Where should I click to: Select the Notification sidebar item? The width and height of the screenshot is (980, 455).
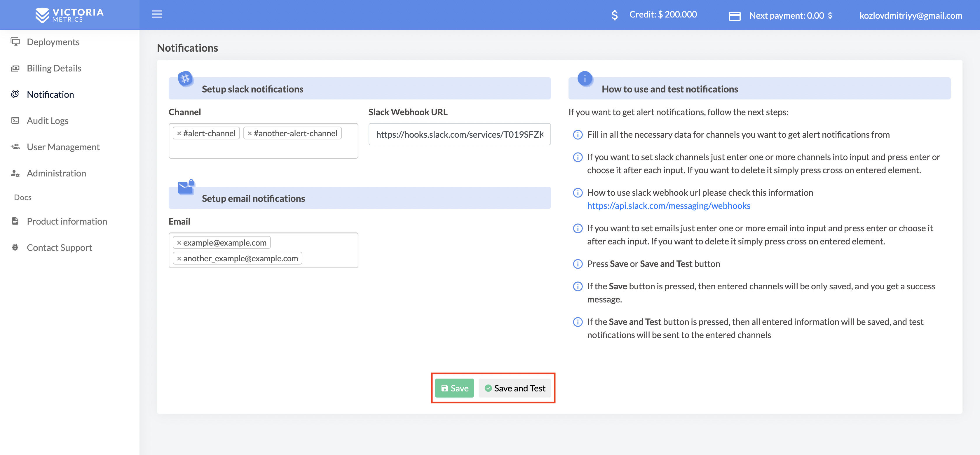coord(50,94)
